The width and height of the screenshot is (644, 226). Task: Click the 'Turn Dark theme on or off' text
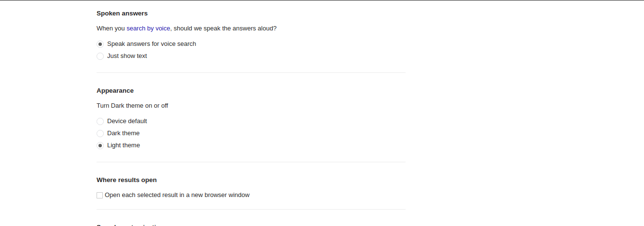coord(132,106)
